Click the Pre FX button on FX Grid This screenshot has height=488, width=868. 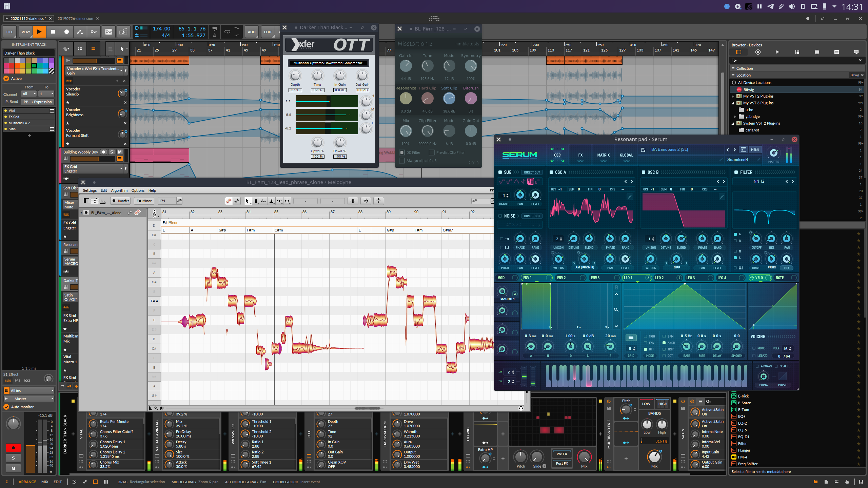(x=561, y=454)
